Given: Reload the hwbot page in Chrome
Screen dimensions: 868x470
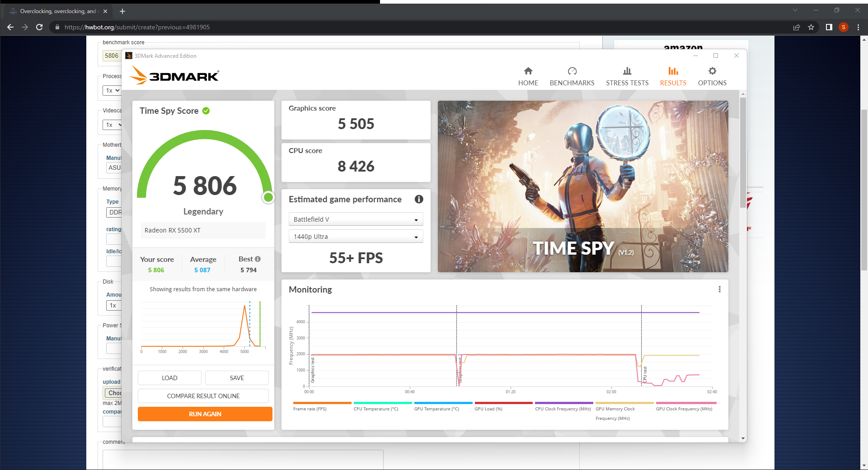Looking at the screenshot, I should click(39, 27).
